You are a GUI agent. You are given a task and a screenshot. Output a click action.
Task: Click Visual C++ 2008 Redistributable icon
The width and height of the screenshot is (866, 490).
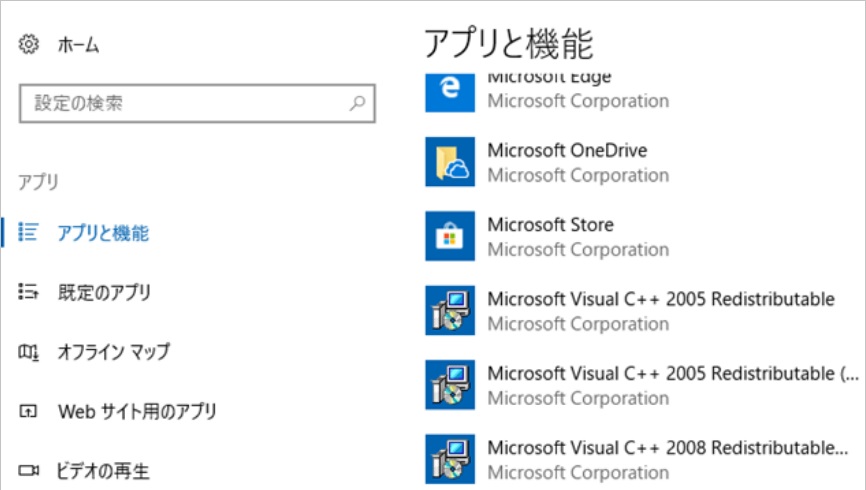[x=450, y=459]
